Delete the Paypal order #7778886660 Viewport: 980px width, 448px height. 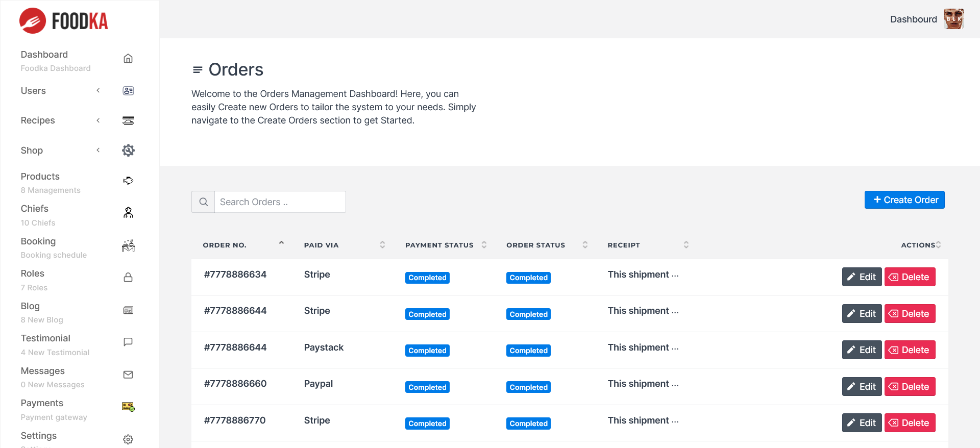coord(910,387)
